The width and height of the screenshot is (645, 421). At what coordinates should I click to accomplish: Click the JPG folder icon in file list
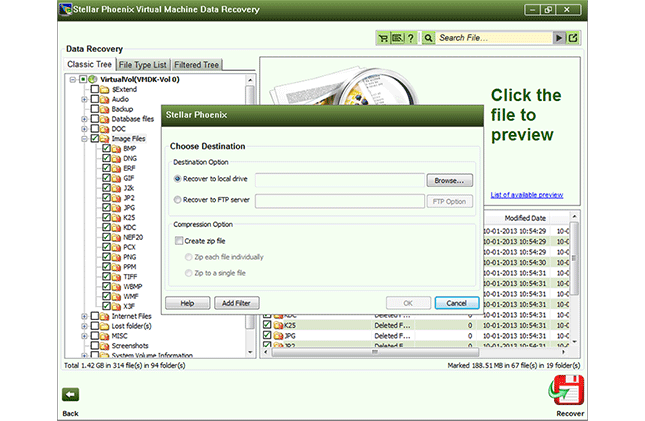click(x=278, y=336)
